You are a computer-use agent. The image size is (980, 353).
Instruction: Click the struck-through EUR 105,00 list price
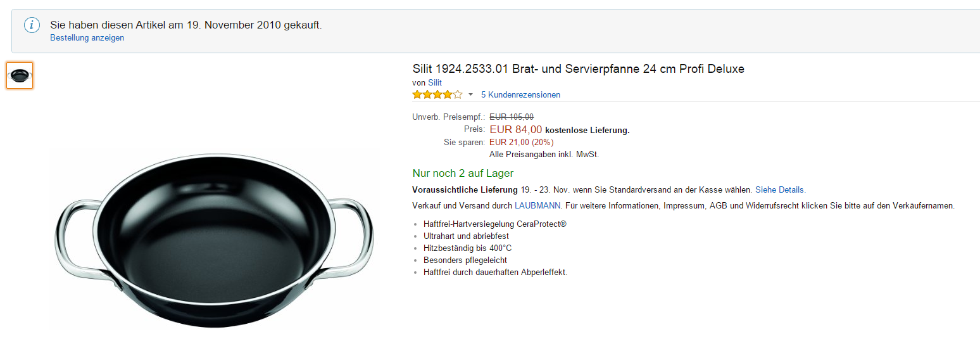pyautogui.click(x=512, y=117)
